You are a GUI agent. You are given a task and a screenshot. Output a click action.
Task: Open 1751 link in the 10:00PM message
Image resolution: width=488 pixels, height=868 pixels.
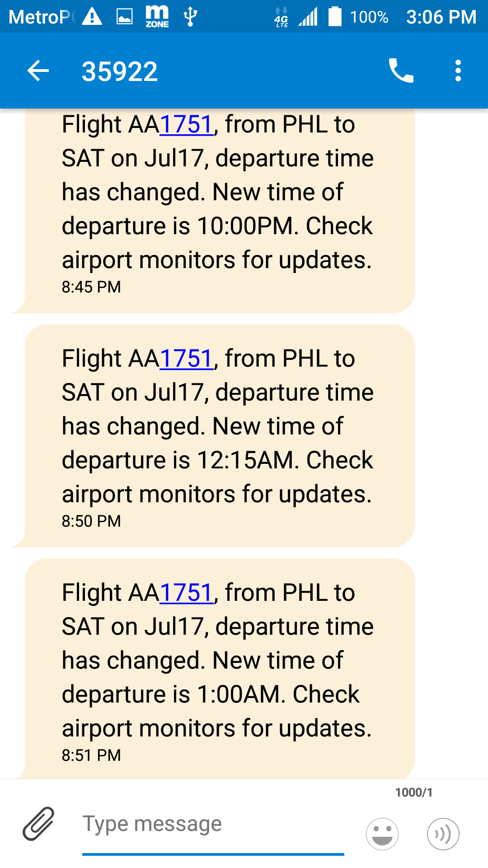pos(186,125)
